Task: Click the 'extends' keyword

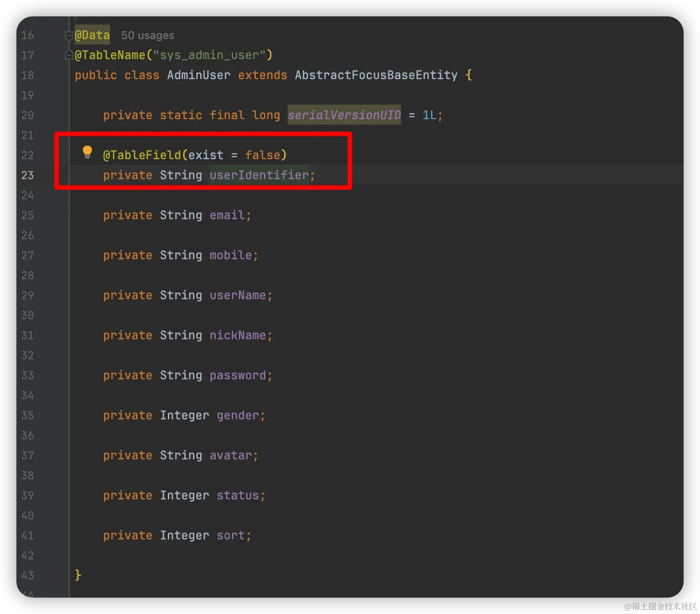Action: coord(263,75)
